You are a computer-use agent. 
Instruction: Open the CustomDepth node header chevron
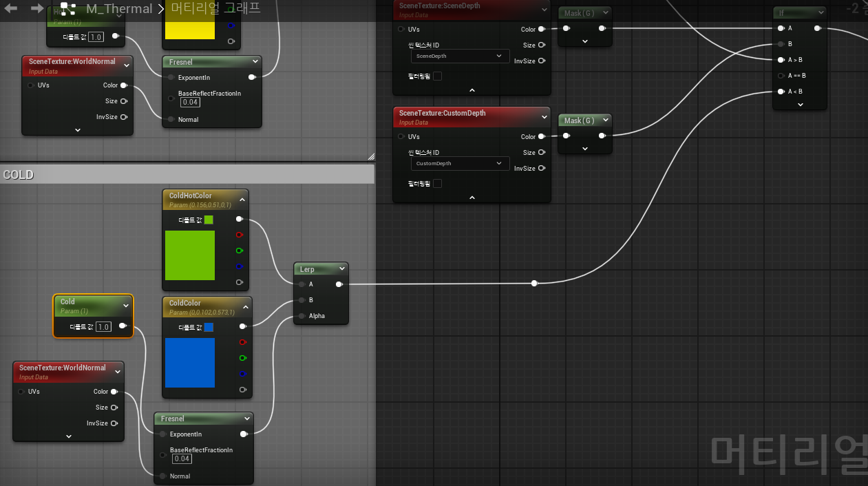[x=544, y=117]
